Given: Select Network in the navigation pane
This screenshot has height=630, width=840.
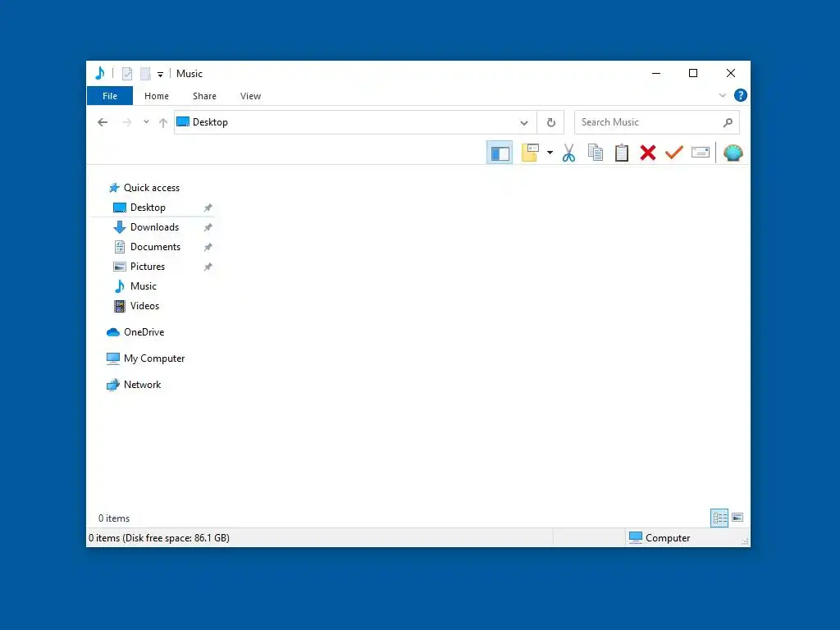Looking at the screenshot, I should [x=142, y=385].
